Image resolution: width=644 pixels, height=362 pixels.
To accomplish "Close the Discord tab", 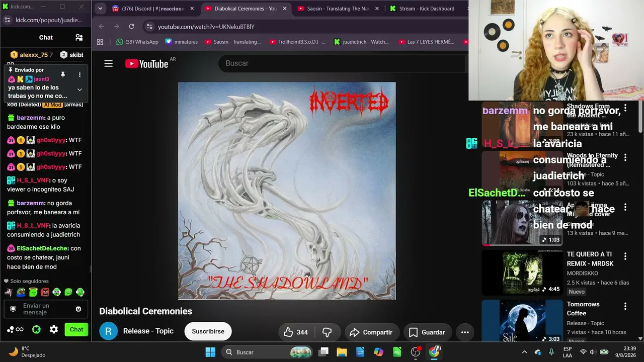I will (192, 9).
